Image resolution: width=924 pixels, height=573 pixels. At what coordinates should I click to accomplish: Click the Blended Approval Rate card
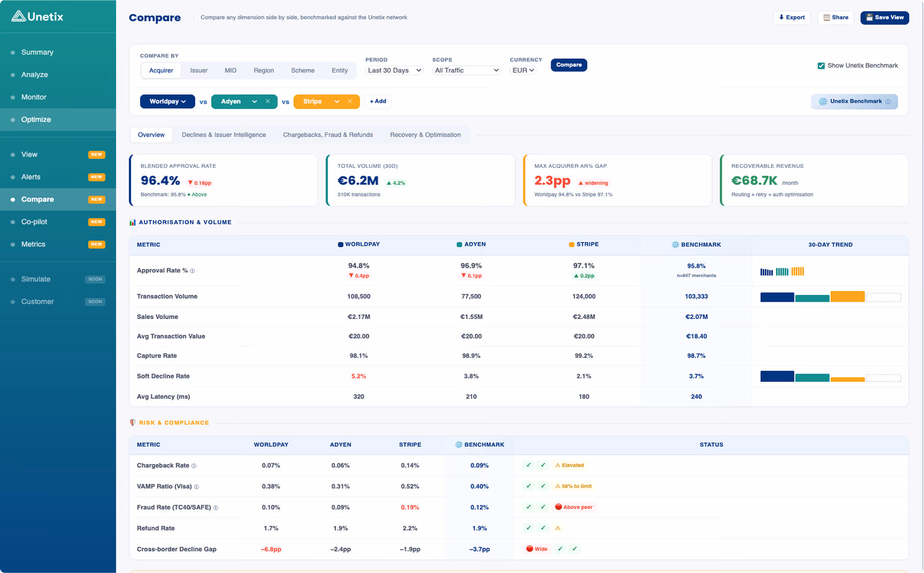coord(223,181)
